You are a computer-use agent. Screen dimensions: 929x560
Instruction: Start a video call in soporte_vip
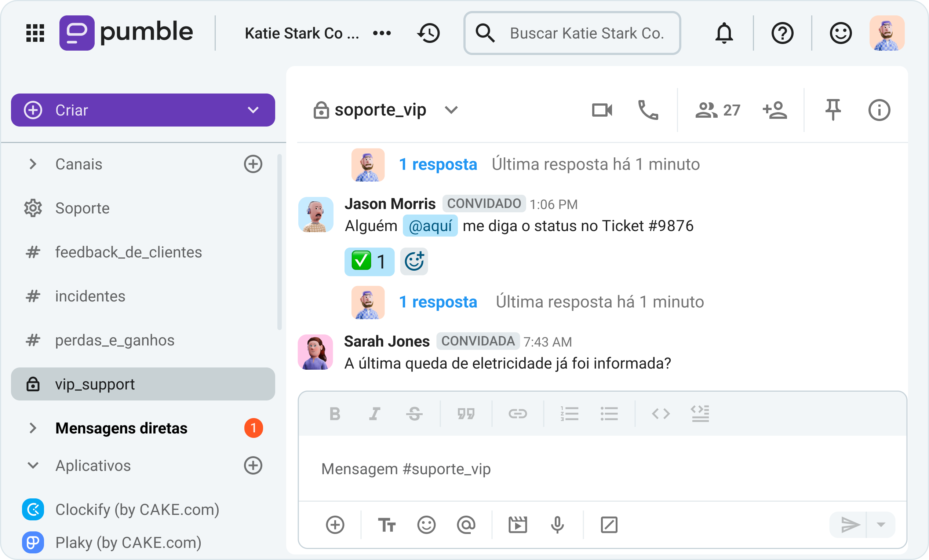(602, 110)
